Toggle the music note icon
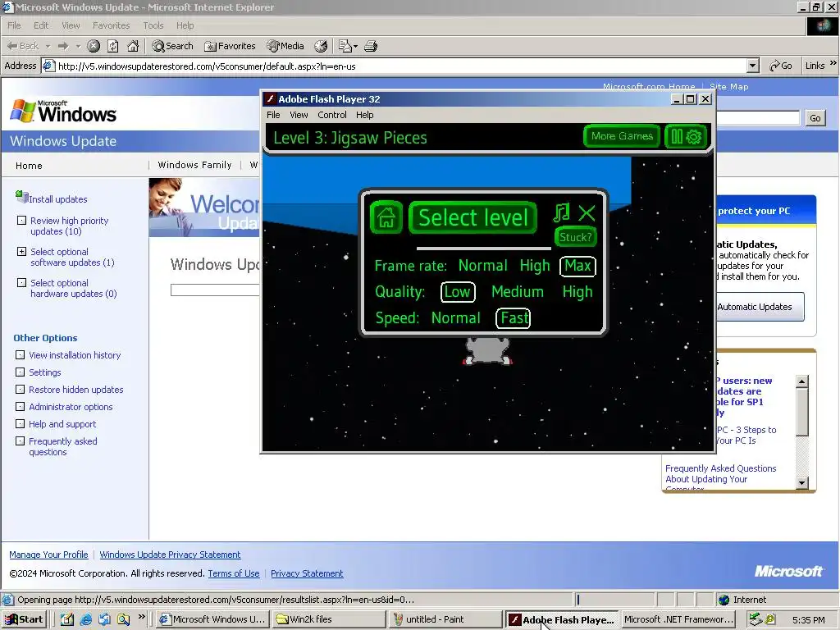 (561, 212)
